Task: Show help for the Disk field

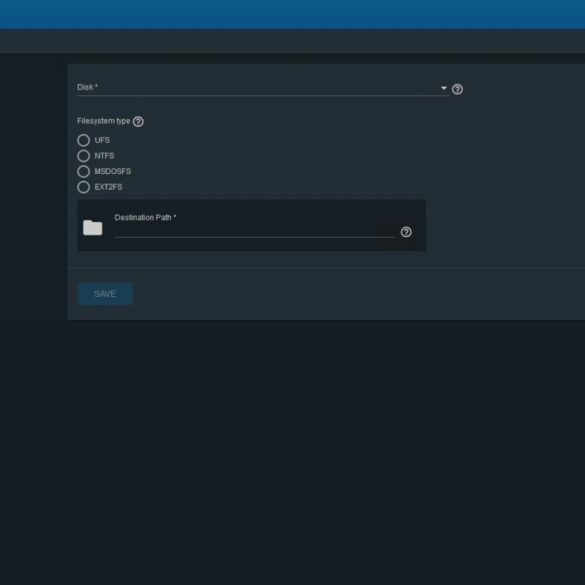Action: tap(457, 89)
